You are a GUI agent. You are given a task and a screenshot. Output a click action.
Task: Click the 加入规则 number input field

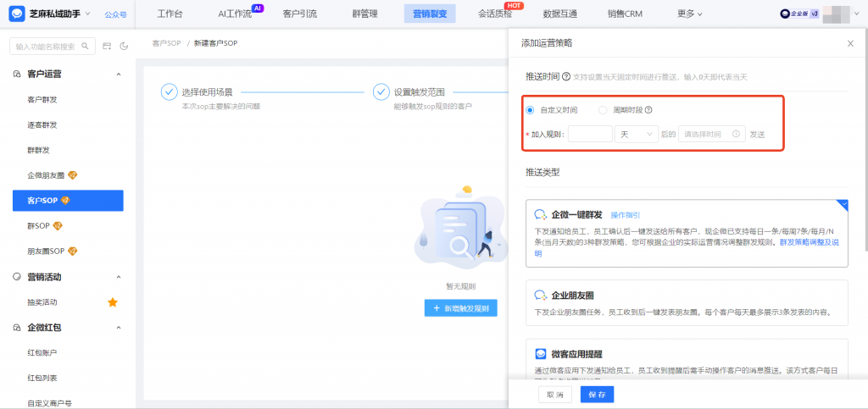click(590, 134)
